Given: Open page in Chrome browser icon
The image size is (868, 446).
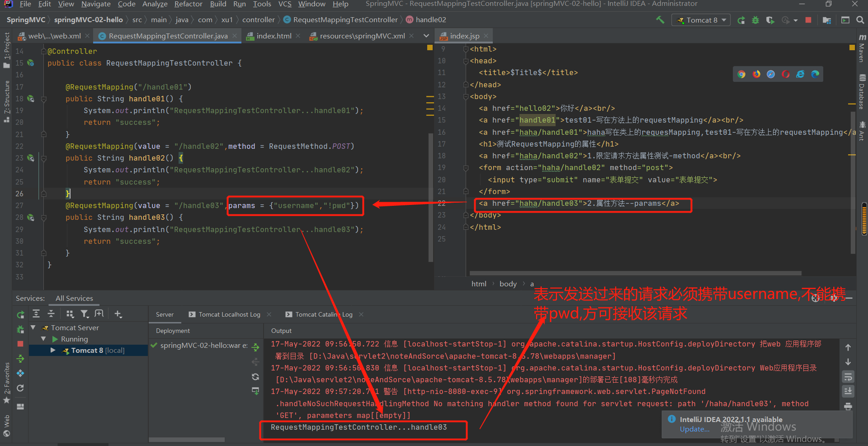Looking at the screenshot, I should tap(741, 74).
